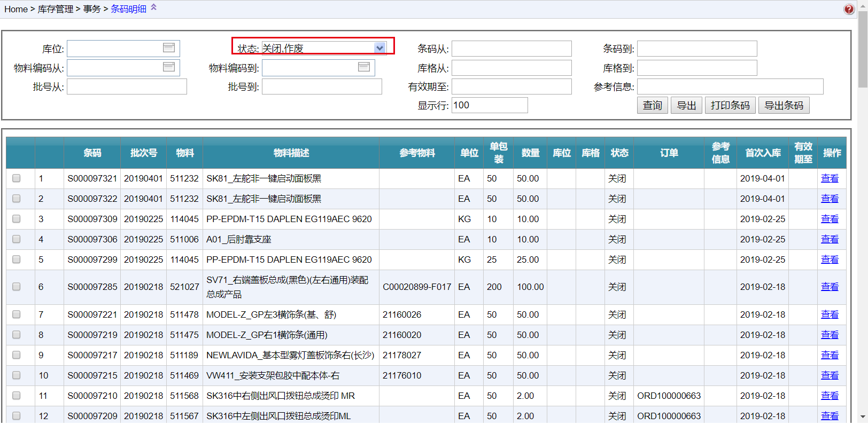Open 查看 link for row 1

(x=830, y=178)
